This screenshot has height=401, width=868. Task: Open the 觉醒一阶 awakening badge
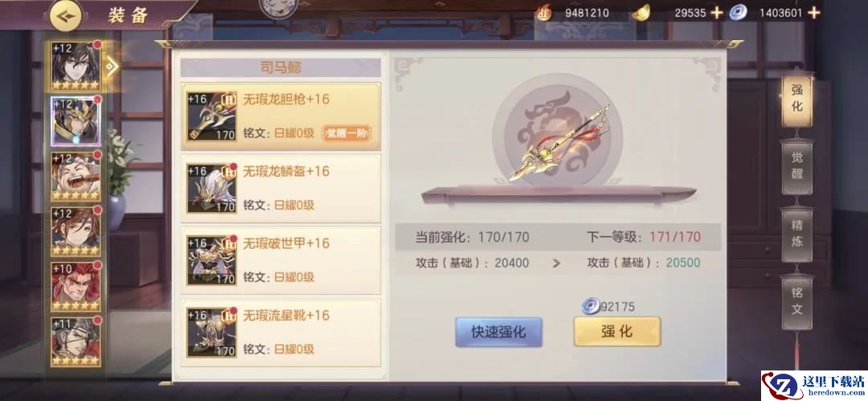pyautogui.click(x=346, y=133)
